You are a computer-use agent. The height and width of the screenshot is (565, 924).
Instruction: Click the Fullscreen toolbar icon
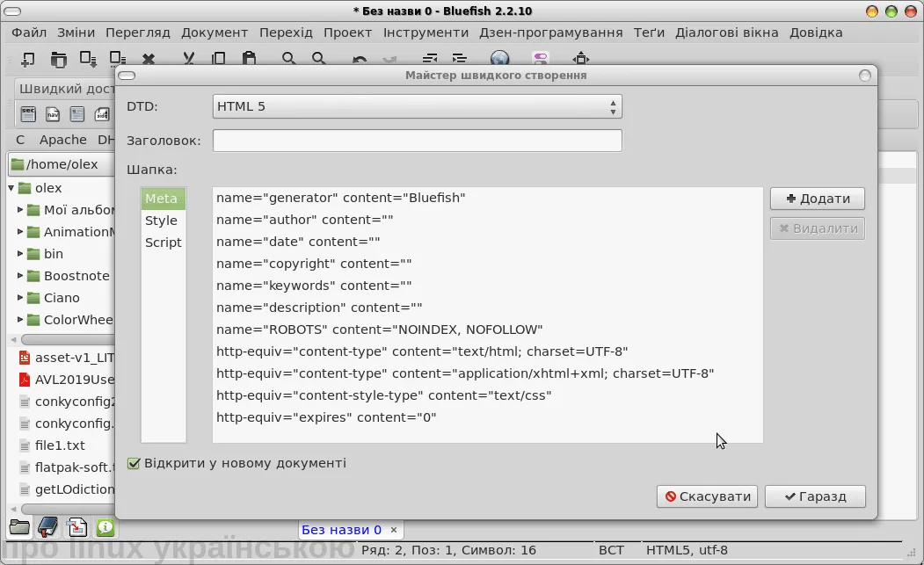pos(580,58)
